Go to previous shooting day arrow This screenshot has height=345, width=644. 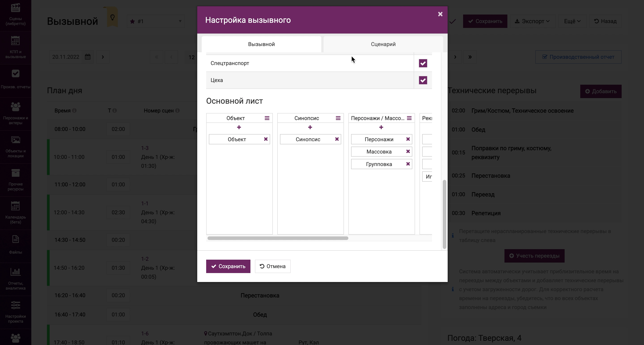(171, 57)
